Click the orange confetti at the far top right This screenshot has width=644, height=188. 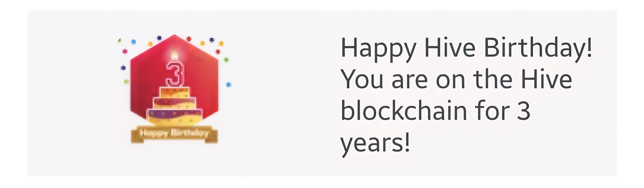coord(221,44)
